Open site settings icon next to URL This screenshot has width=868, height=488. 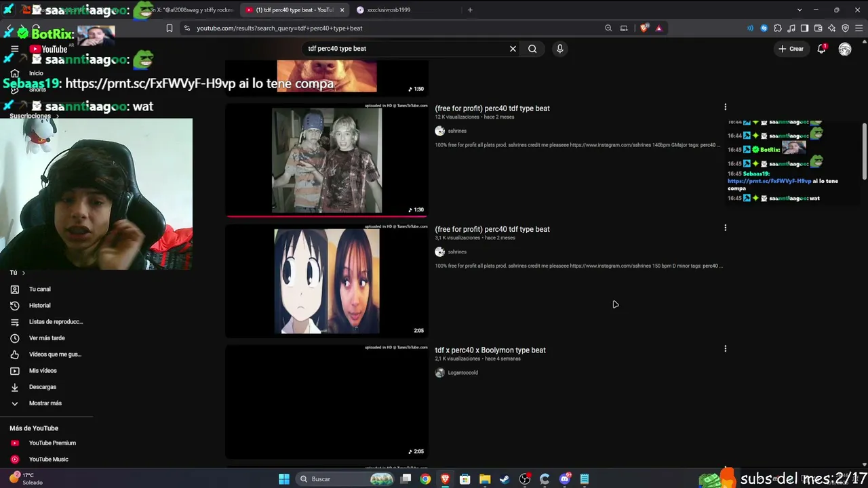coord(186,28)
